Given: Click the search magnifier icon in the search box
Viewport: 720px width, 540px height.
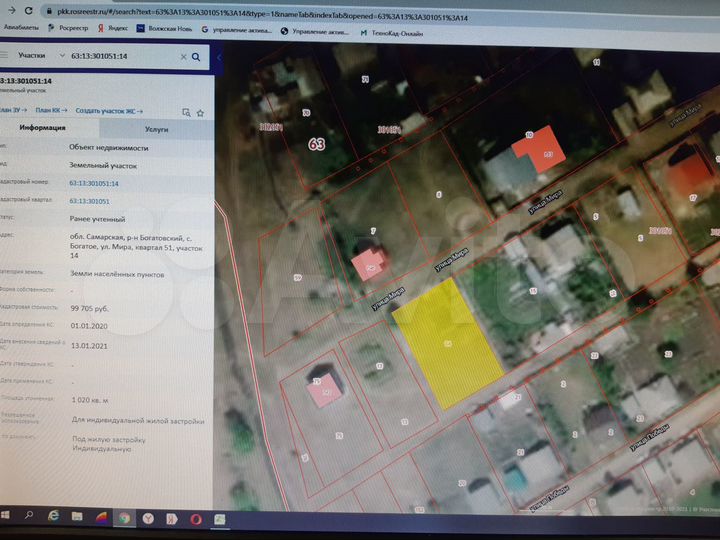Looking at the screenshot, I should click(x=196, y=57).
